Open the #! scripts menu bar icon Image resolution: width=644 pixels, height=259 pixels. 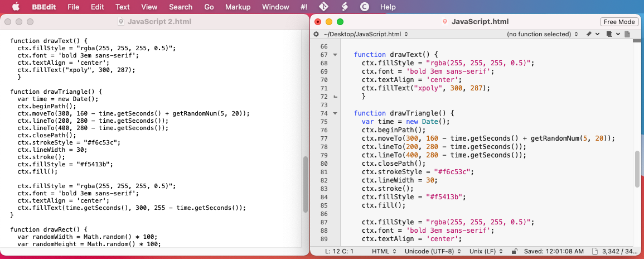(x=304, y=7)
